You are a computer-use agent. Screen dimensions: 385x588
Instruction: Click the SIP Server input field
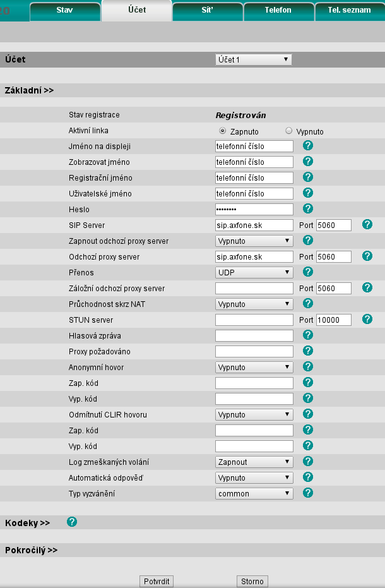tap(254, 225)
